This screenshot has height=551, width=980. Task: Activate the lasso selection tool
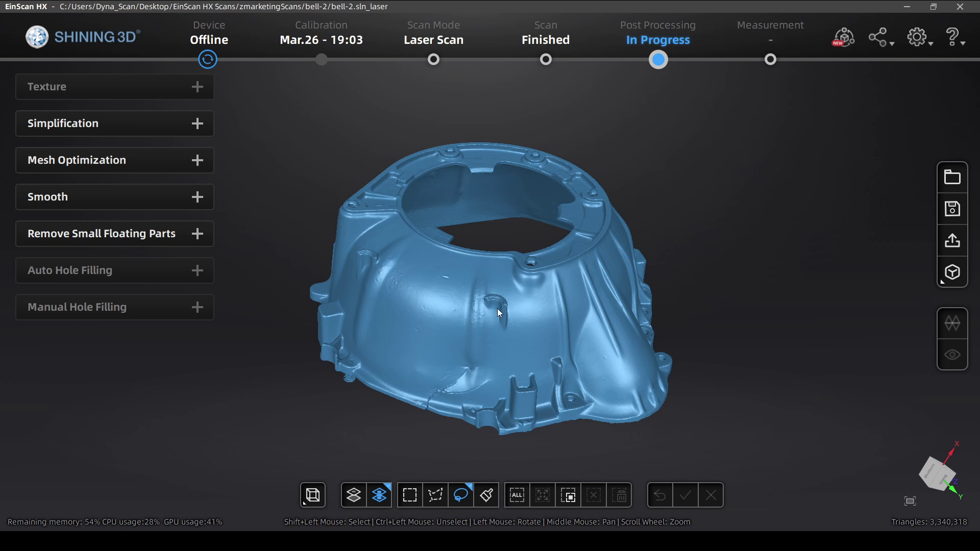tap(461, 495)
